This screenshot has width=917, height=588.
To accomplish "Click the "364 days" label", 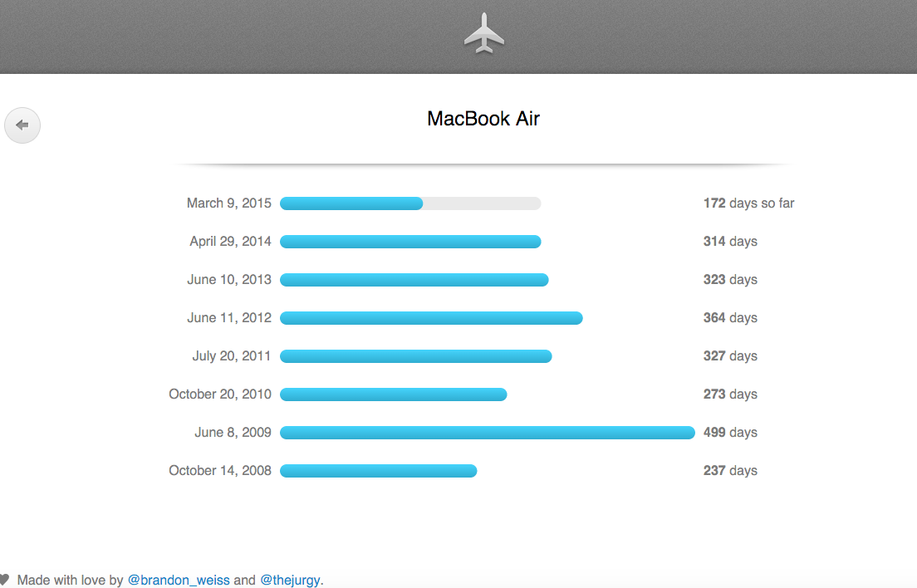I will (730, 318).
